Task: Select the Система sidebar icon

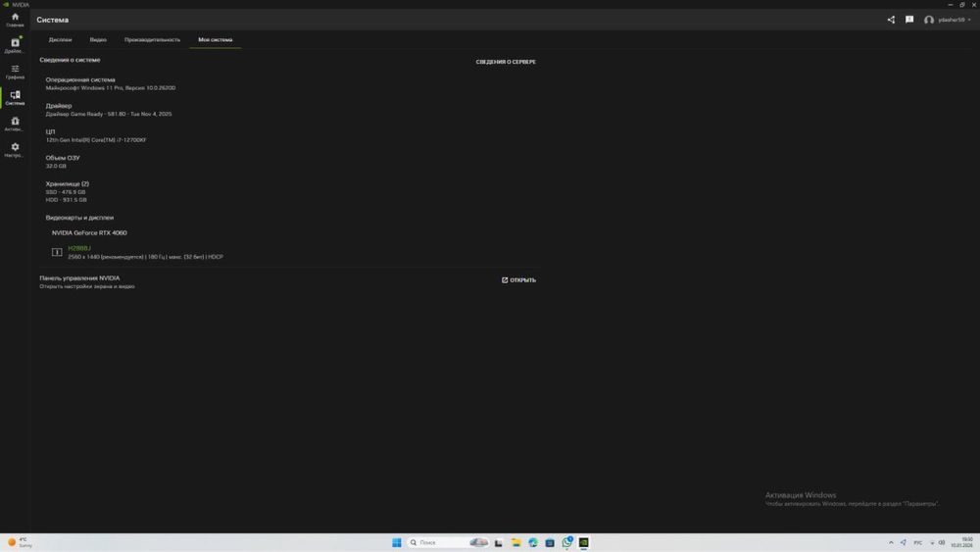Action: click(x=15, y=97)
